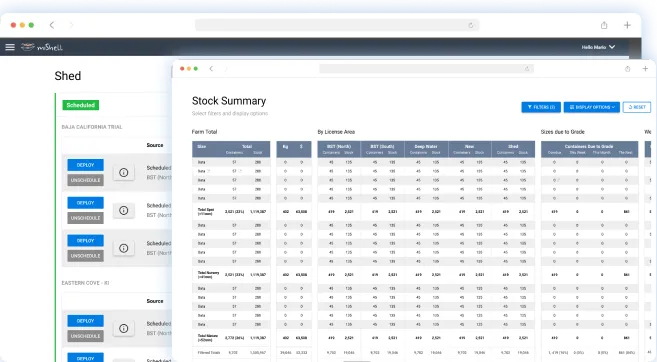The image size is (657, 362).
Task: Go back in the Shed browser window
Action: [x=52, y=25]
